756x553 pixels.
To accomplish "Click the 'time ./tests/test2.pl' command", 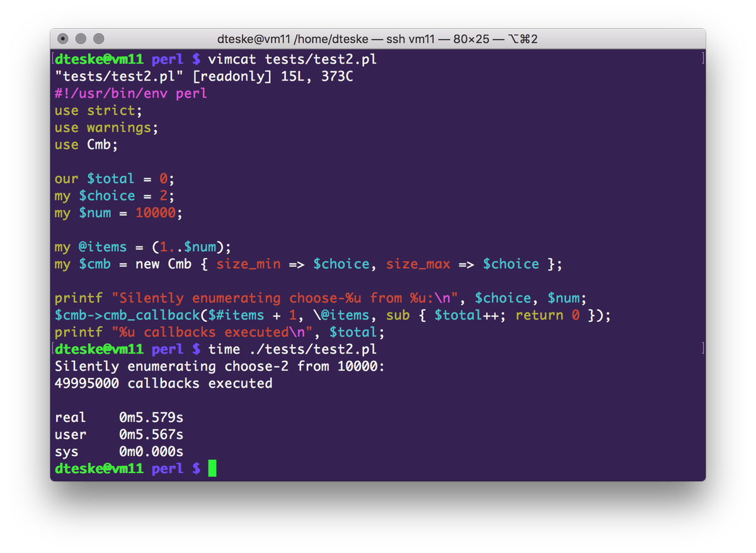I will point(293,349).
